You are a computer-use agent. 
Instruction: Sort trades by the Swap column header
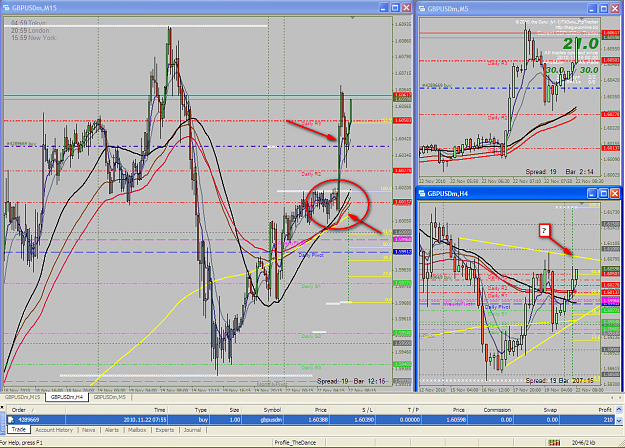coord(537,410)
